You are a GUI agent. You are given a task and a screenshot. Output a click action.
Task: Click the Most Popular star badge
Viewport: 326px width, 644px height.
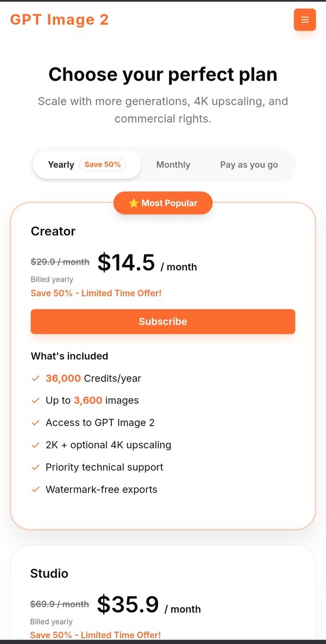(163, 203)
